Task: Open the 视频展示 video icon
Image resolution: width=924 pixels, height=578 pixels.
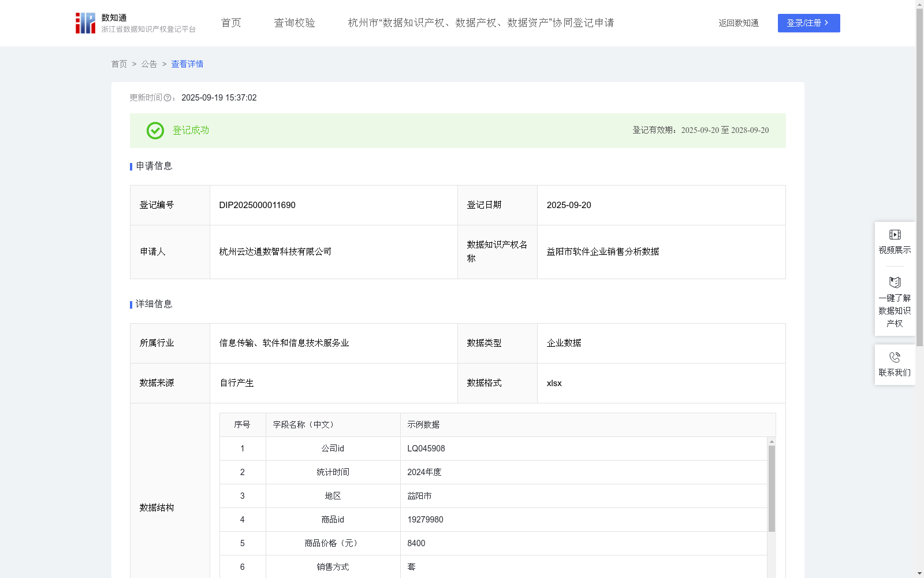Action: point(895,235)
